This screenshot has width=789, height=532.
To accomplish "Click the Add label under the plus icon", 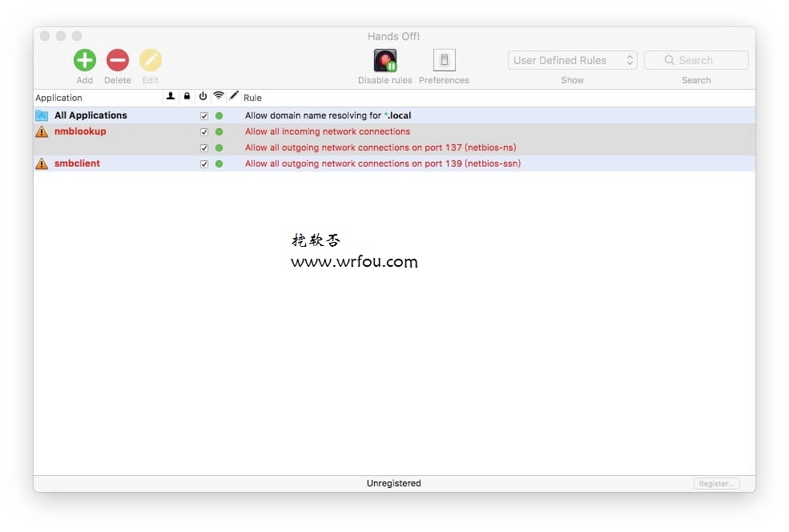I will coord(85,80).
